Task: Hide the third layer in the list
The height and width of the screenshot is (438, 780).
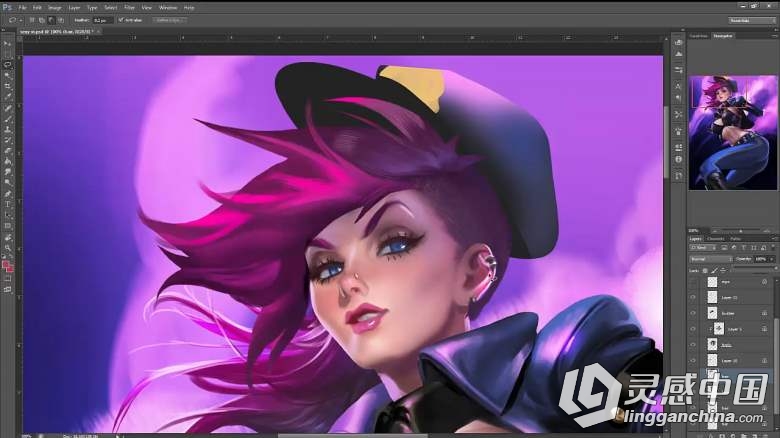Action: pos(693,313)
